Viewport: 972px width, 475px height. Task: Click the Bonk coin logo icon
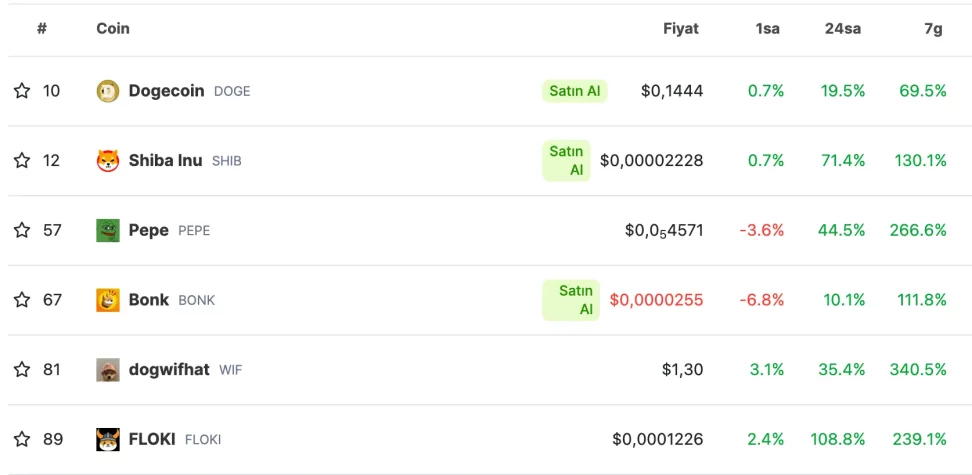(108, 300)
